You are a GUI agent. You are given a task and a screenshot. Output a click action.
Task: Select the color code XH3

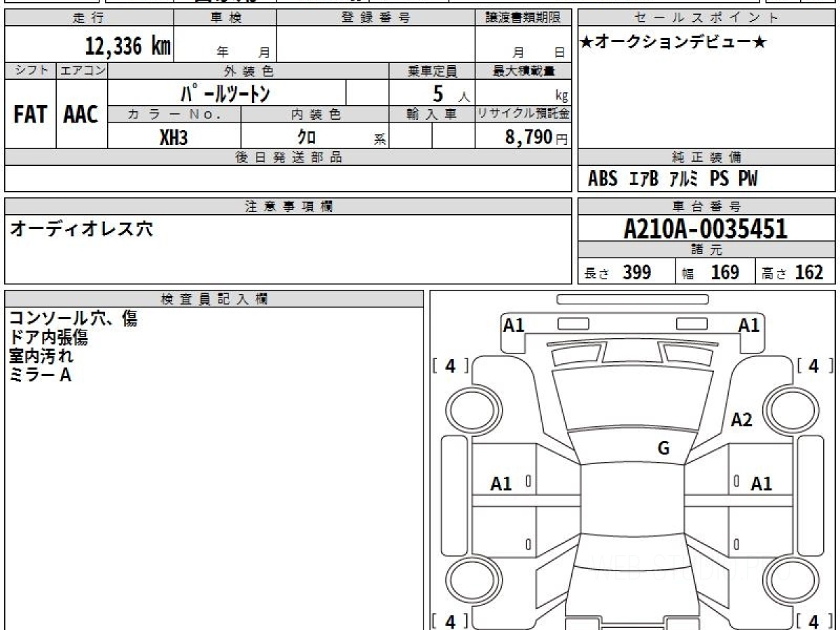coord(174,137)
